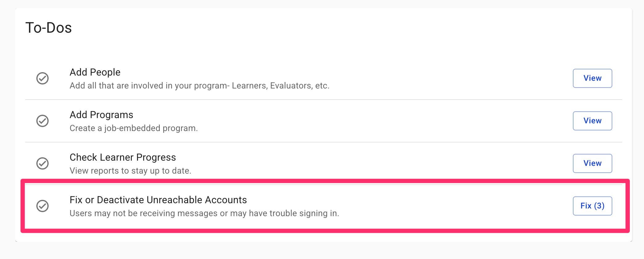This screenshot has height=259, width=644.
Task: Click the divider line below Add Programs row
Action: pos(324,142)
